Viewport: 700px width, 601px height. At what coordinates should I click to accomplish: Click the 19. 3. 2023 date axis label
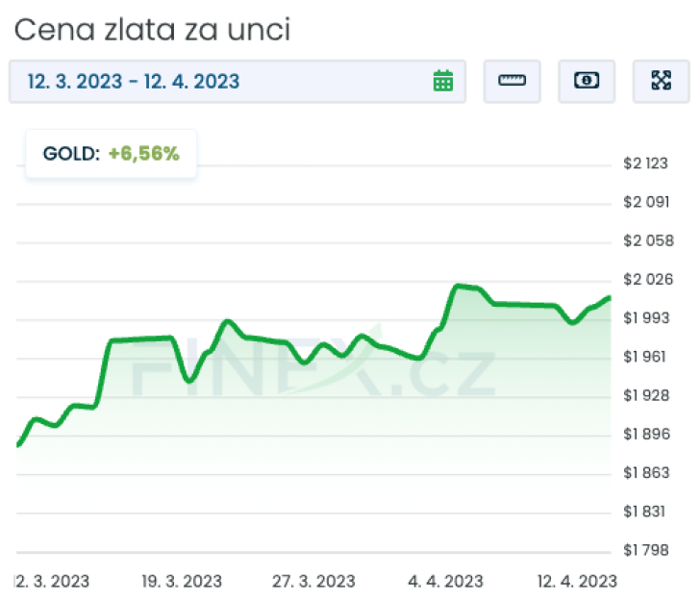point(182,582)
